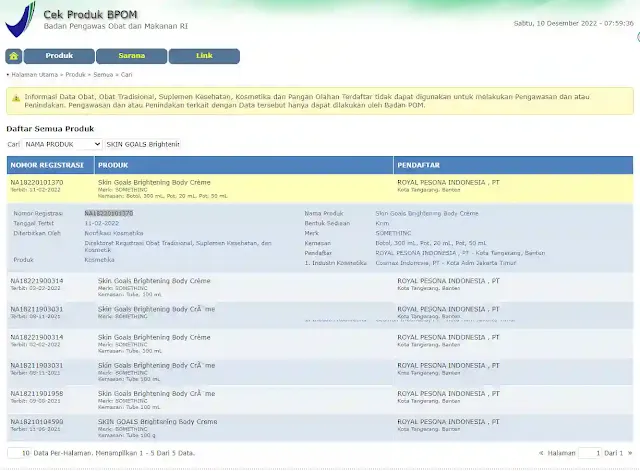Click the Semua breadcrumb link
This screenshot has height=471, width=640.
103,75
